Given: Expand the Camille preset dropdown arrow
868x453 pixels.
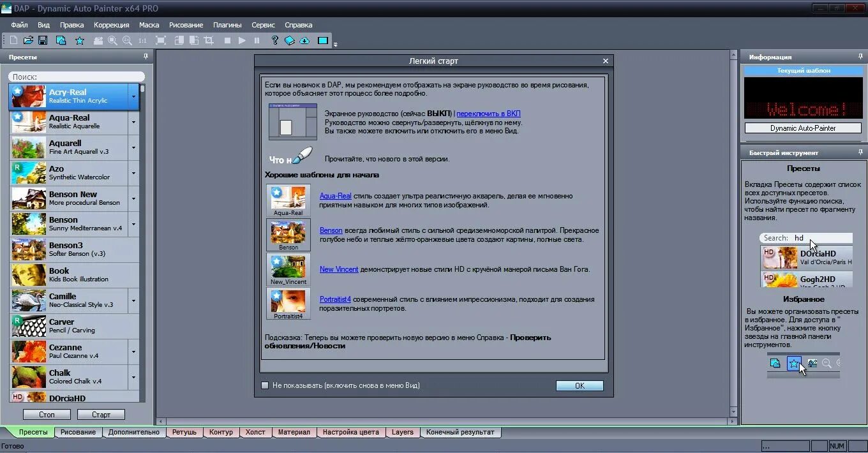Looking at the screenshot, I should pyautogui.click(x=133, y=301).
